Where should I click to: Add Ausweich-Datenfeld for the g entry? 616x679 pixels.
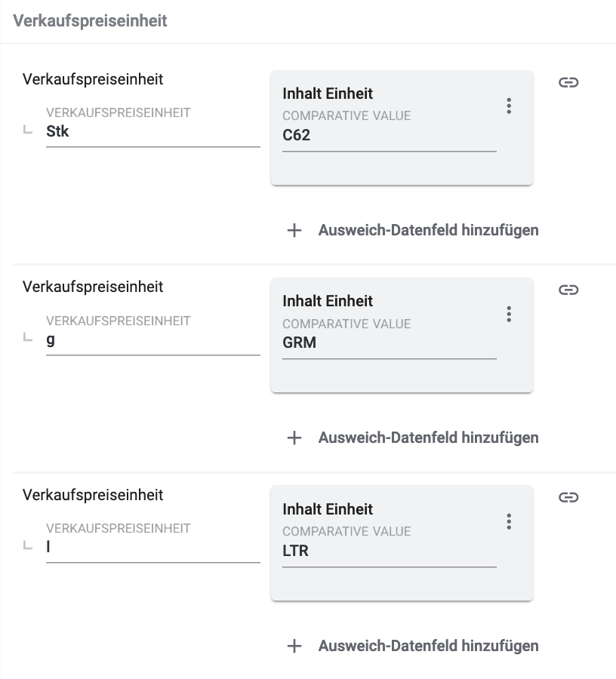pos(428,438)
